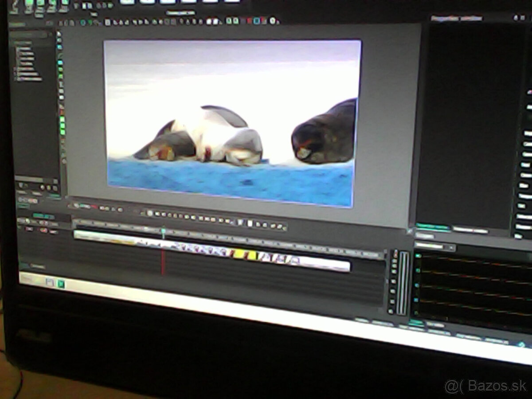Click the save disk icon on the taskbar

50,282
